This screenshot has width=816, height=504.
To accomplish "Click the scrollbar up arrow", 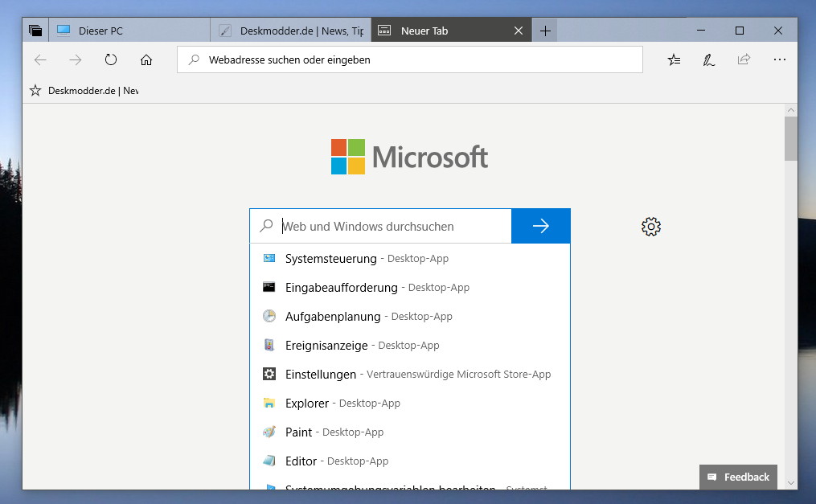I will click(x=791, y=110).
